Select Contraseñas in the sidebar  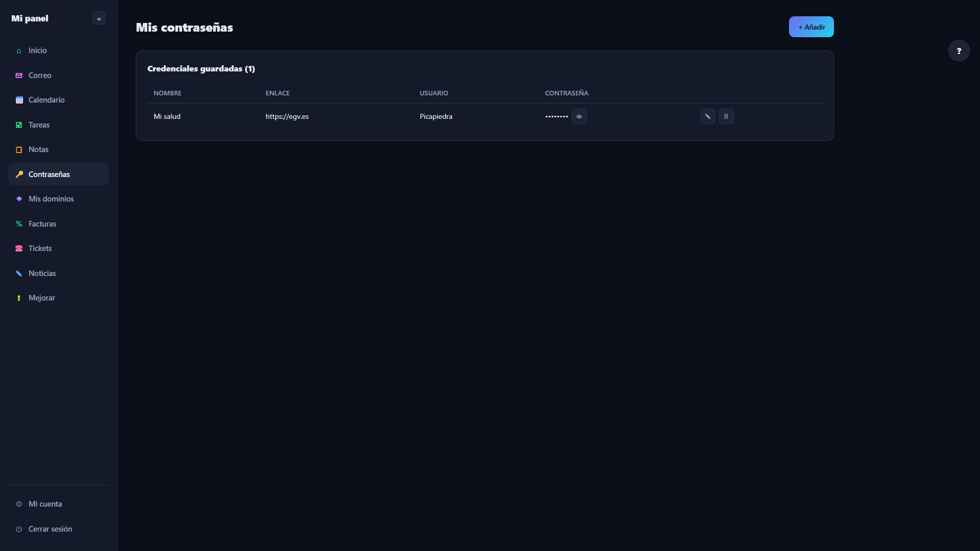(x=58, y=174)
